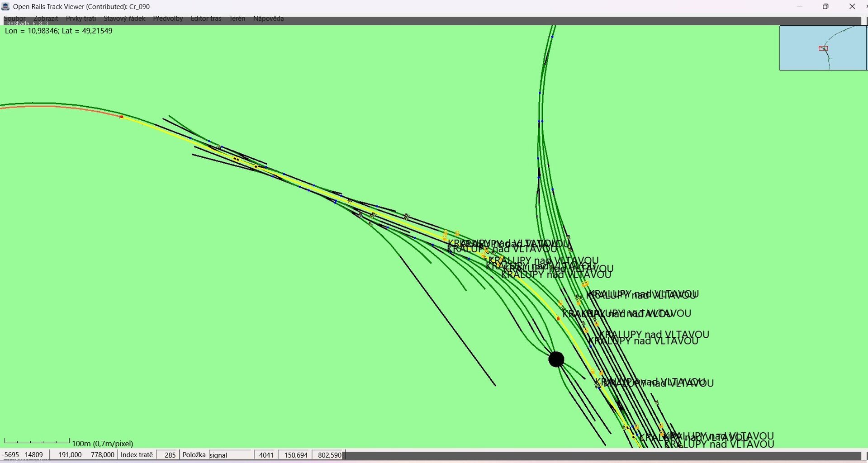
Task: Open the Předvolby menu
Action: tap(168, 19)
